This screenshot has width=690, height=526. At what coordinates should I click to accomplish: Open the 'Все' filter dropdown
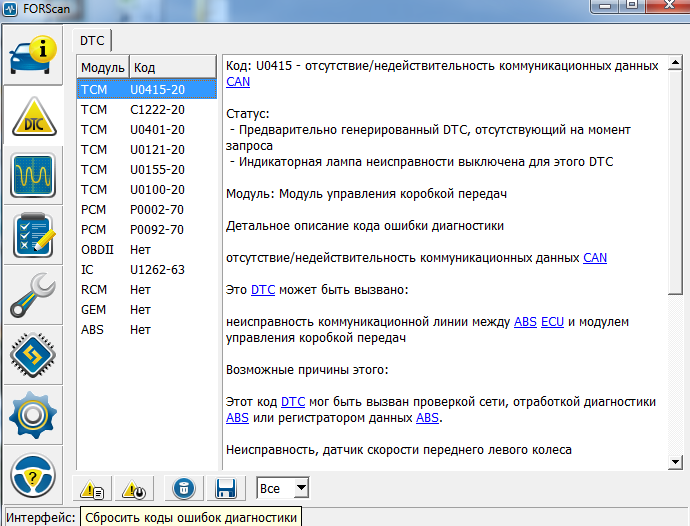click(x=283, y=488)
